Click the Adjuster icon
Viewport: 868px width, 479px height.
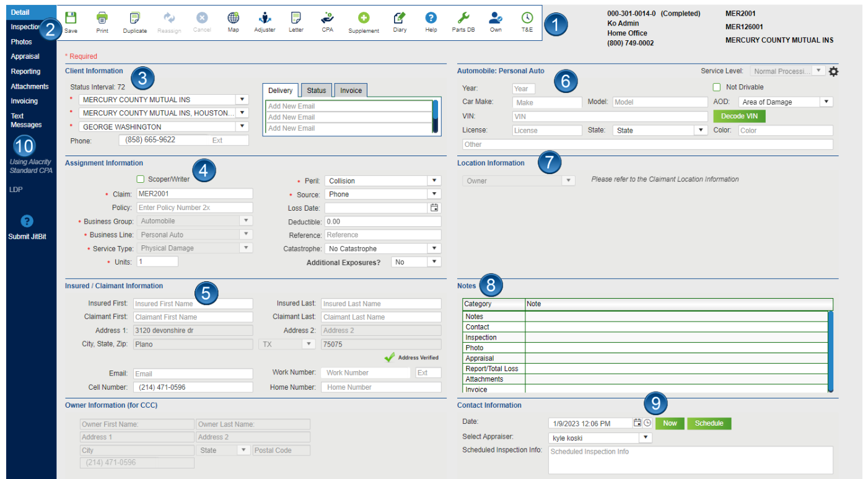coord(265,18)
